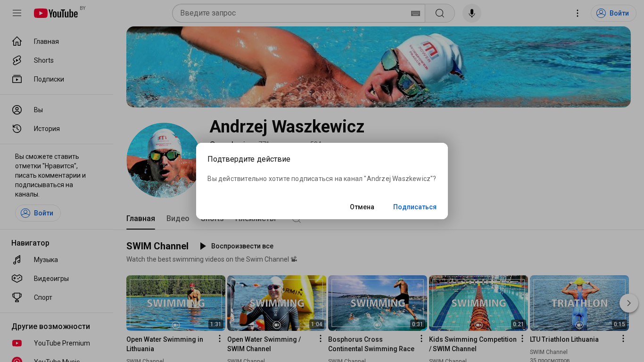Viewport: 644px width, 362px height.
Task: Open options for LTU Triathlon Lithuania video
Action: click(623, 339)
